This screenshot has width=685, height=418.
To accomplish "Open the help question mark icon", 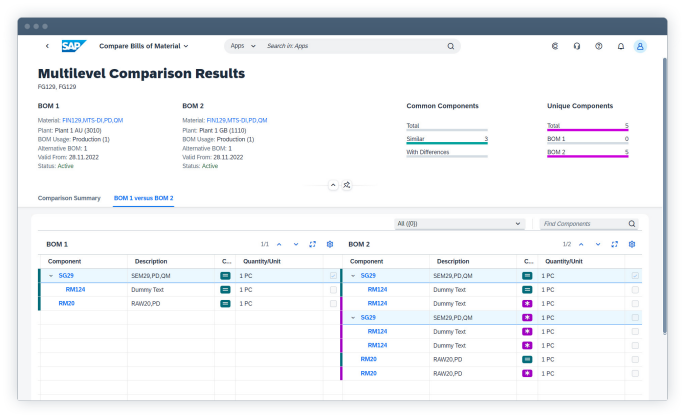I will click(x=598, y=46).
